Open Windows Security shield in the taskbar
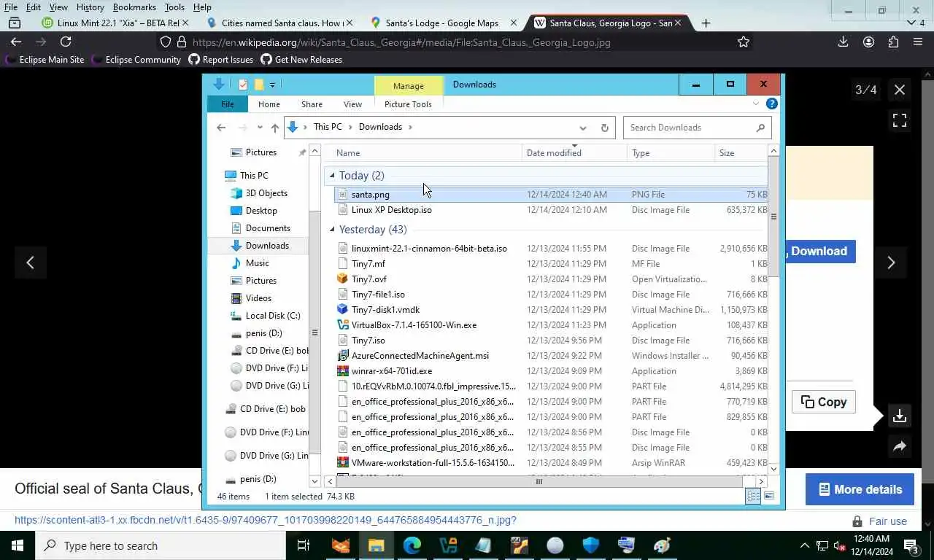The width and height of the screenshot is (934, 560). pos(591,545)
